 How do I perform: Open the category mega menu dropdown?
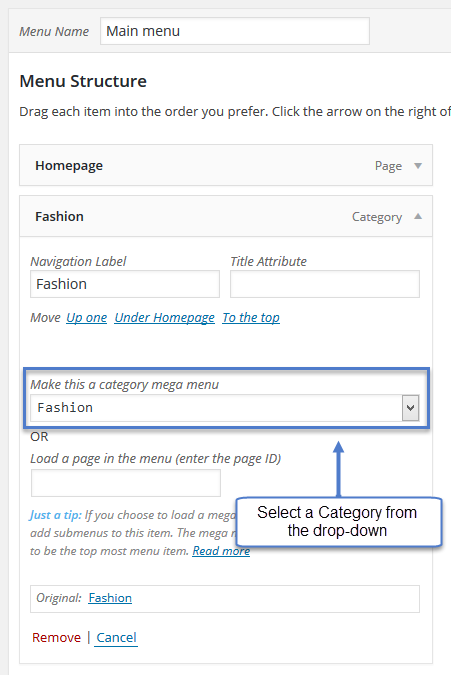(225, 408)
